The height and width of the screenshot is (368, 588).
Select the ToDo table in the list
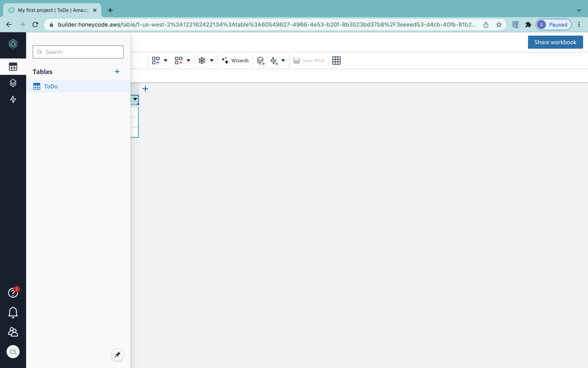point(50,86)
